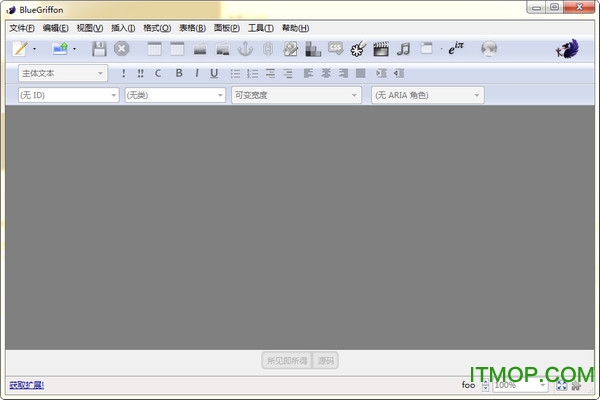The height and width of the screenshot is (400, 600).
Task: Expand the (无 ID) dropdown
Action: pos(68,95)
